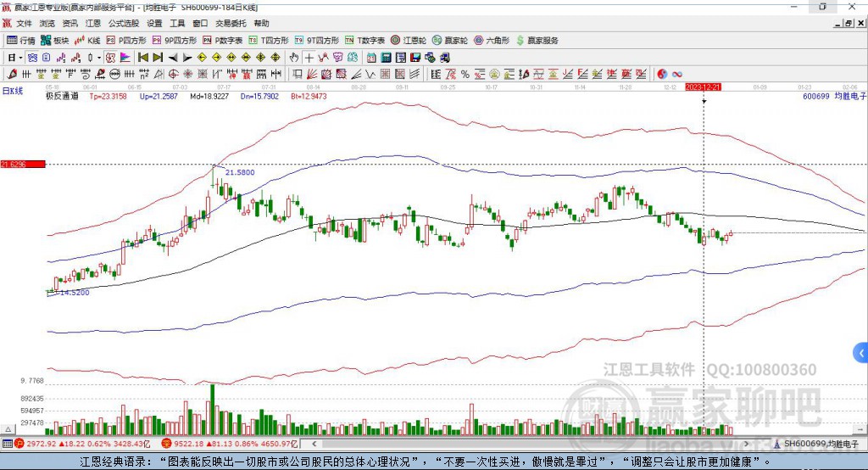
Task: Click the zigzag wave line tool
Action: 370,75
